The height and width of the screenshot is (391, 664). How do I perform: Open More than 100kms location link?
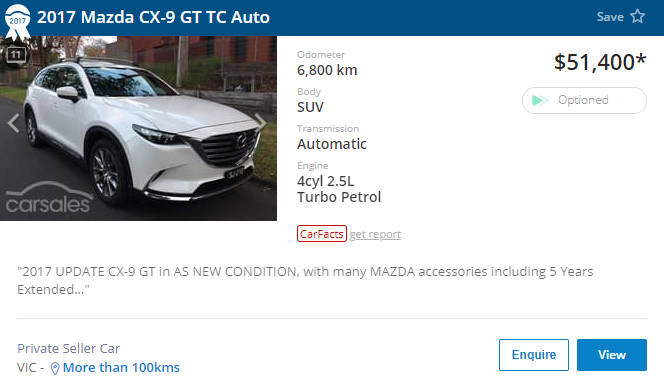click(x=121, y=368)
